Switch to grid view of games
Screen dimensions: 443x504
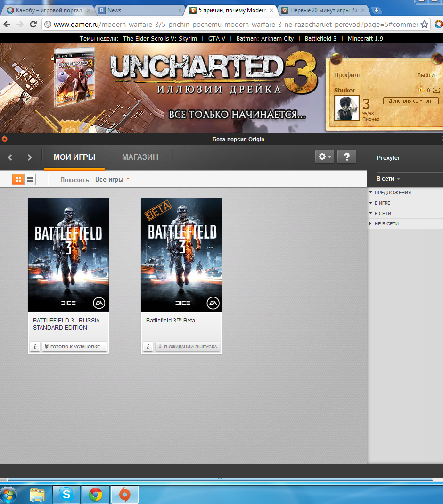[18, 179]
